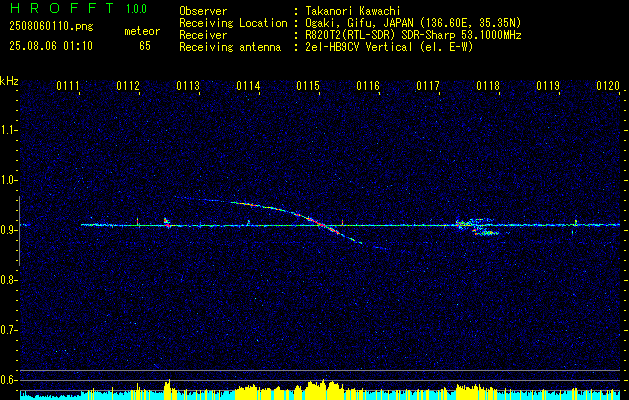Click the Receiving Location field label
629x400 pixels.
pyautogui.click(x=233, y=23)
